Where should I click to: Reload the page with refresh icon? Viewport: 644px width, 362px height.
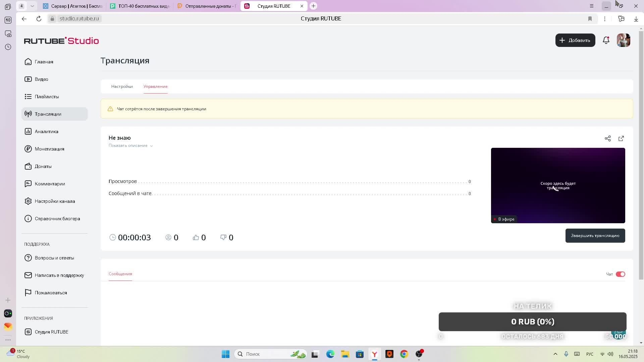[x=39, y=19]
